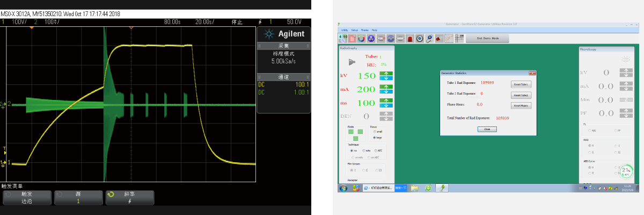The height and width of the screenshot is (215, 644).
Task: Click the Fluoroscopy PF stepper
Action: [x=626, y=113]
